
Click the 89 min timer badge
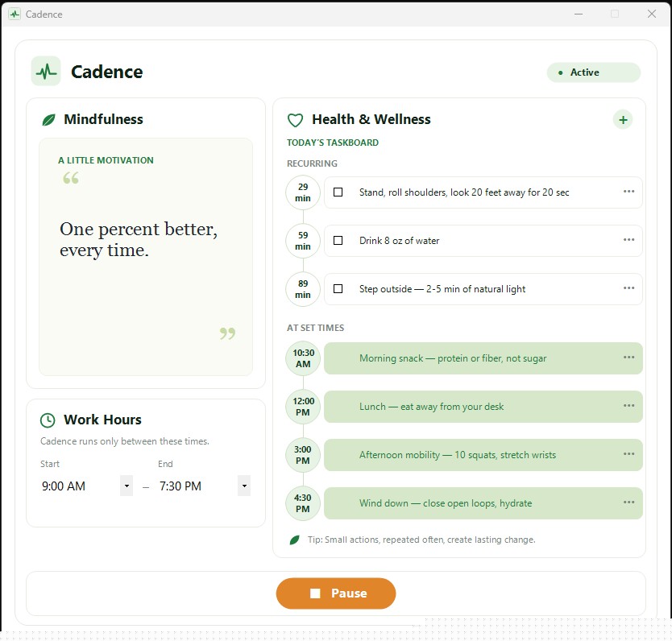[x=303, y=289]
